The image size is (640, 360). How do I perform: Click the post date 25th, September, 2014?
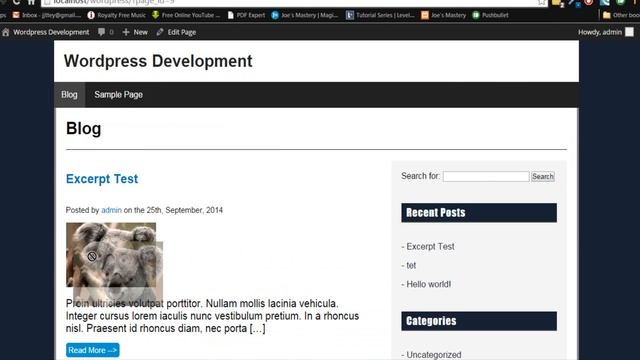[x=184, y=210]
